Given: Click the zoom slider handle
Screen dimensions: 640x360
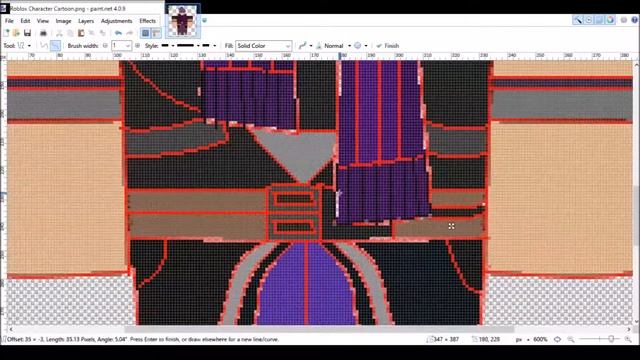Looking at the screenshot, I should click(611, 339).
